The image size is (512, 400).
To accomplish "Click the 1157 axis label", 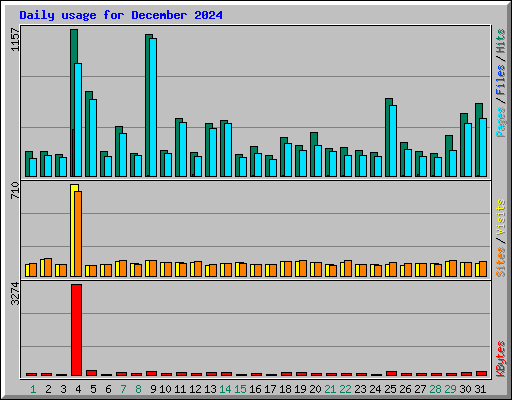I will tap(15, 39).
